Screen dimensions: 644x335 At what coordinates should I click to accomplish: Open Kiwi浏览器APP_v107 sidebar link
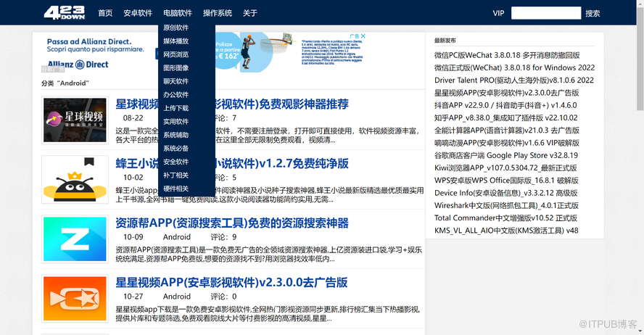505,168
